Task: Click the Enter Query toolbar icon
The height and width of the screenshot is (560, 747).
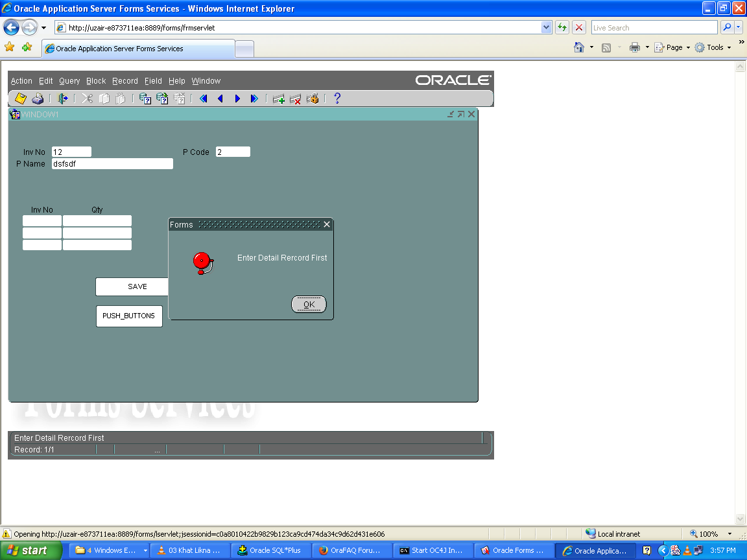Action: coord(145,99)
